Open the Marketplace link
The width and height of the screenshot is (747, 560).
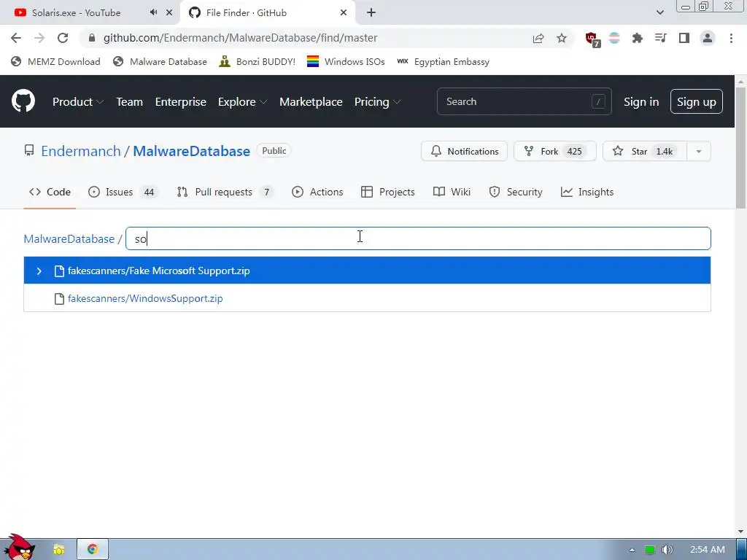311,102
